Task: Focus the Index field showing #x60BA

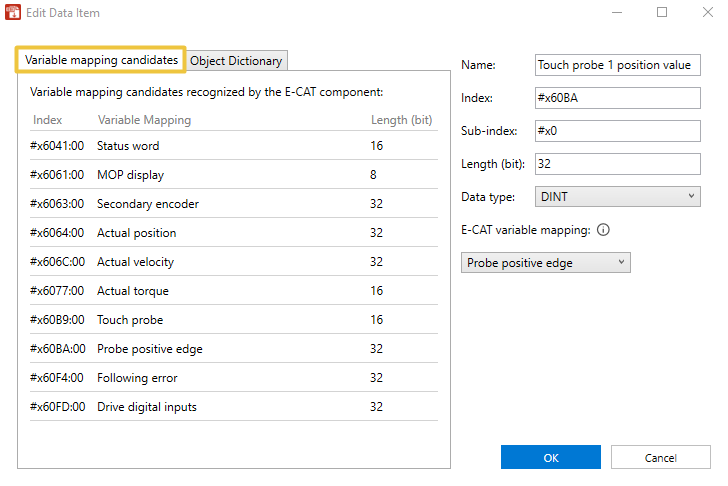Action: pyautogui.click(x=618, y=98)
